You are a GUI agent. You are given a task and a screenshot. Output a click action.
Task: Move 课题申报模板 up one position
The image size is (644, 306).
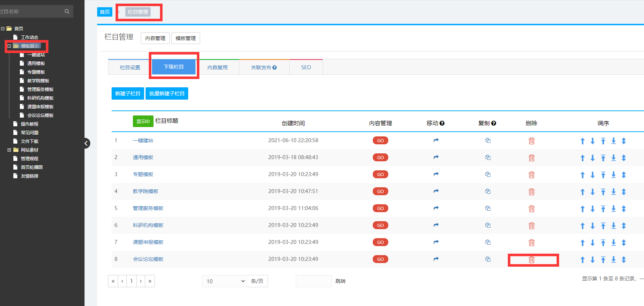pos(583,243)
